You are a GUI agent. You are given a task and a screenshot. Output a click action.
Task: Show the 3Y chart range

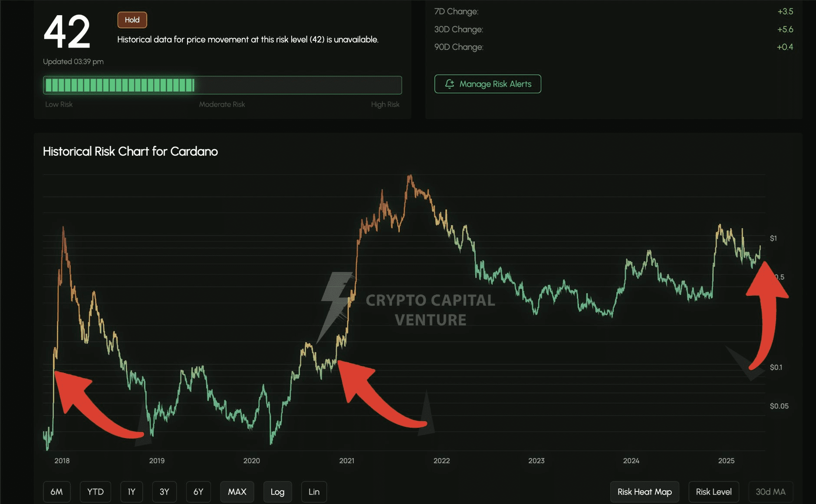164,491
